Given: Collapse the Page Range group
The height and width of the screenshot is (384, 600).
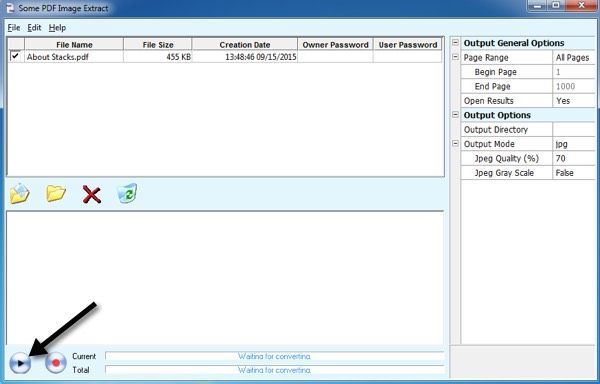Looking at the screenshot, I should [455, 57].
